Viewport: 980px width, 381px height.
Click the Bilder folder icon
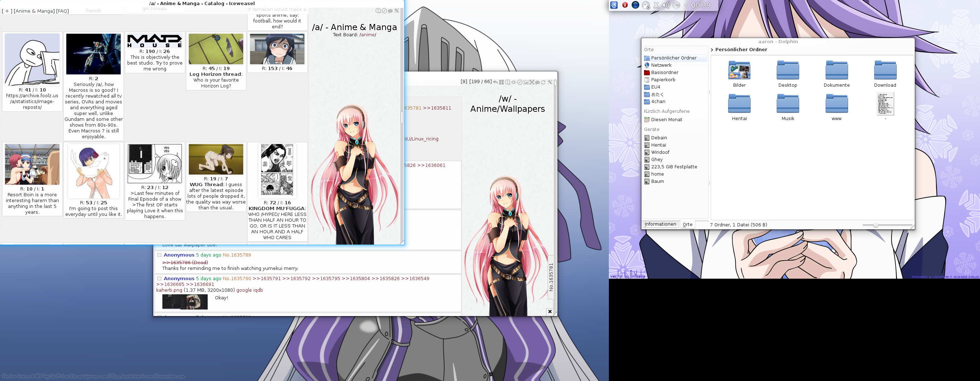point(739,70)
